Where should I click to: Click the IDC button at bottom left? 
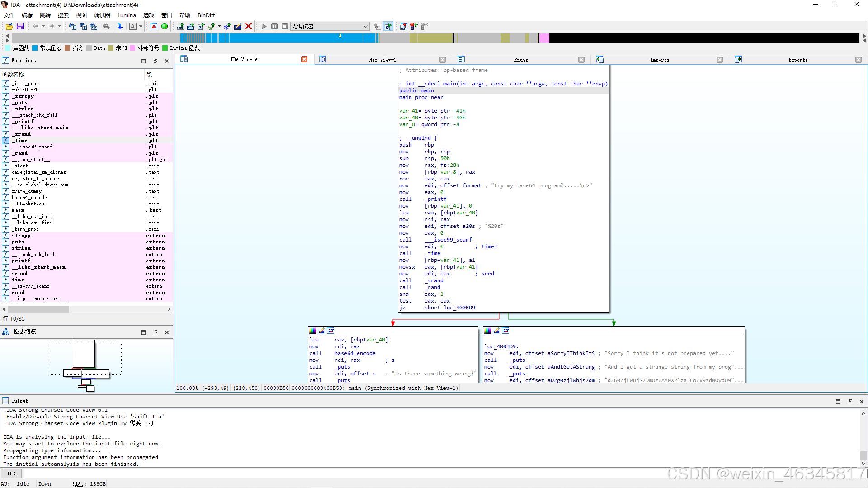click(11, 473)
